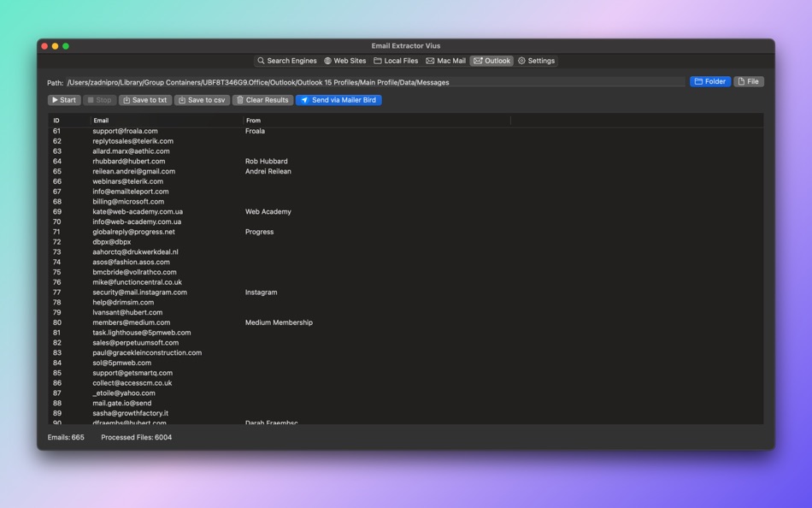Choose a folder via the Folder button

point(710,81)
